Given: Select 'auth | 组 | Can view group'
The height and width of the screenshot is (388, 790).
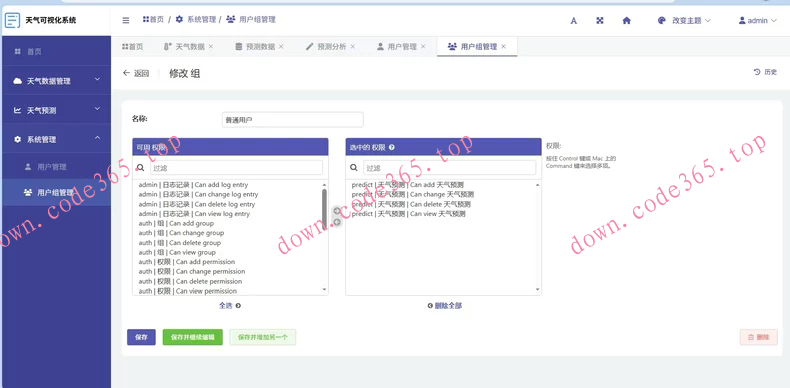Looking at the screenshot, I should (177, 252).
